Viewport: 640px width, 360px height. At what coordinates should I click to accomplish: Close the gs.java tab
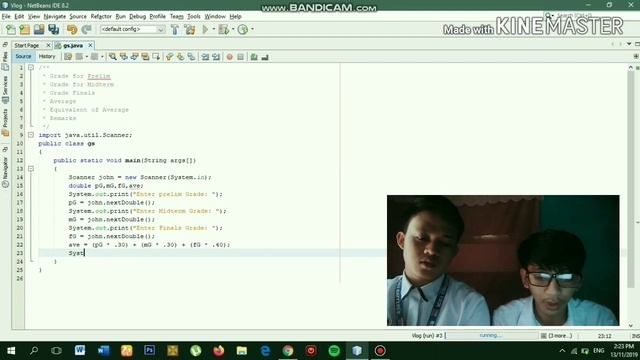[x=90, y=45]
